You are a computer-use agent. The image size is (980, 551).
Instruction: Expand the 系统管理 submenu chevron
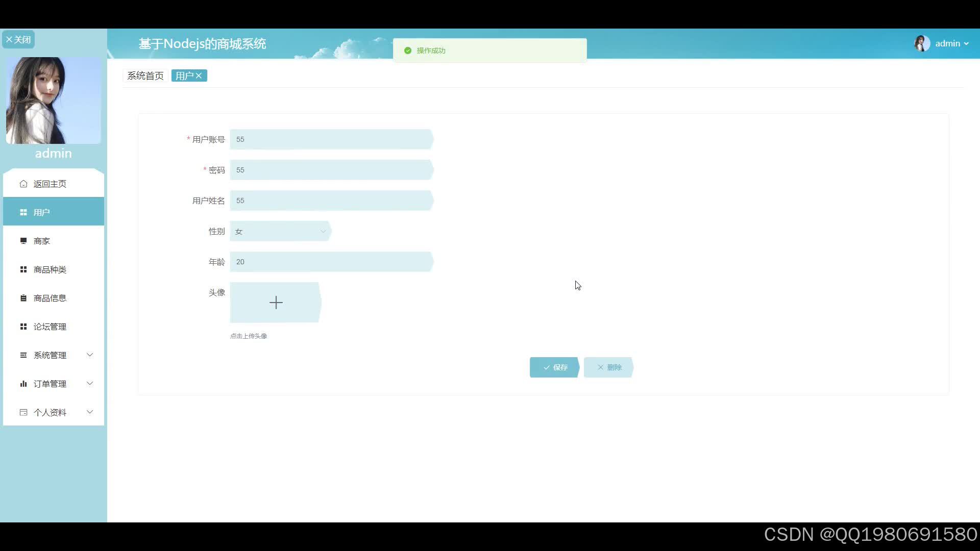[x=90, y=355]
